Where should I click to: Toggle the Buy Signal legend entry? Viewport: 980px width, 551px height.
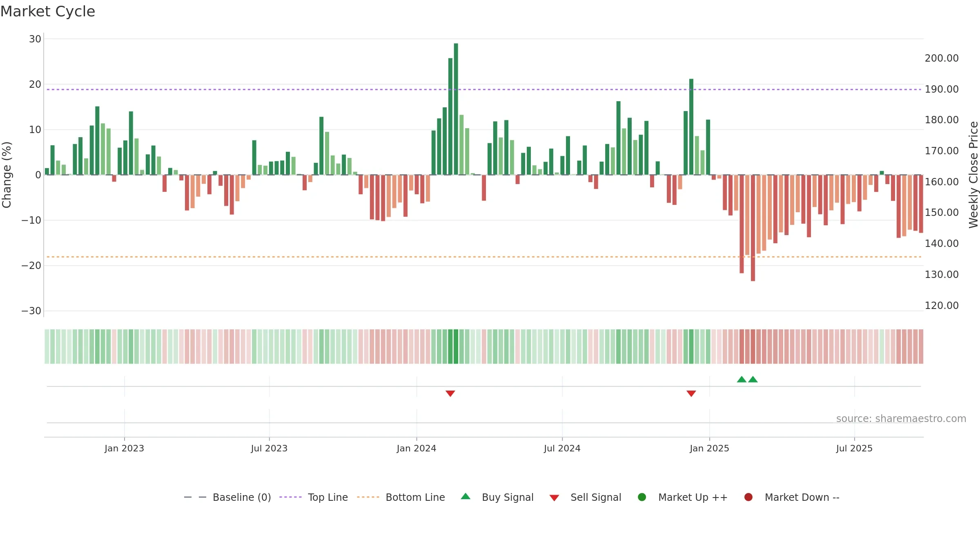(497, 497)
